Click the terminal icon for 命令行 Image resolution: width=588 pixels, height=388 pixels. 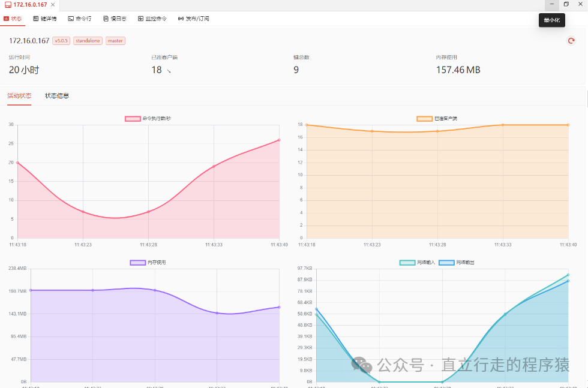pyautogui.click(x=71, y=19)
